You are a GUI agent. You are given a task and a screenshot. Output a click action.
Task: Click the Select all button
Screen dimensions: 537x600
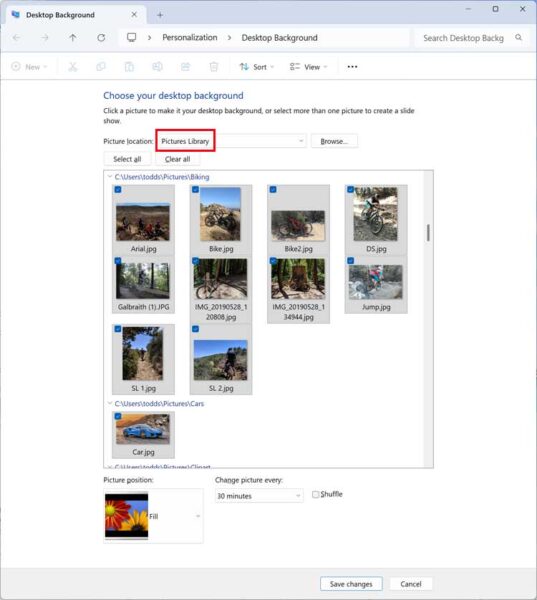pos(127,159)
